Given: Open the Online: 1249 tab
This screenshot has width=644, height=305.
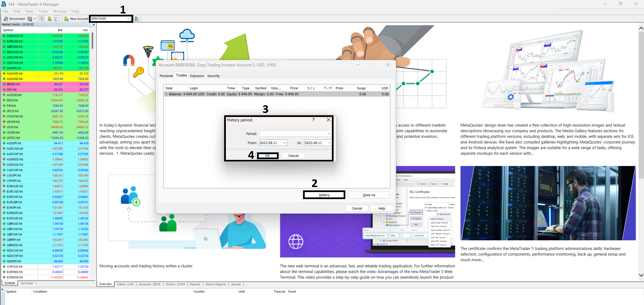Looking at the screenshot, I should (125, 284).
